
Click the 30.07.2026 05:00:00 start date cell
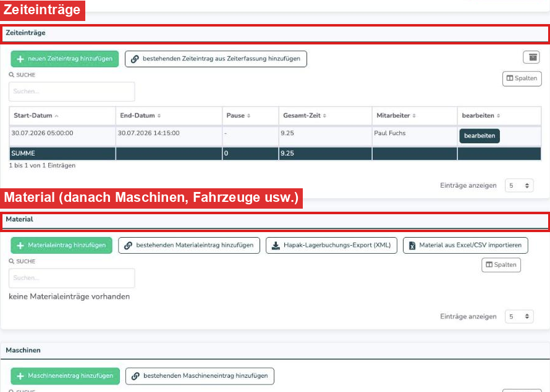[x=62, y=136]
